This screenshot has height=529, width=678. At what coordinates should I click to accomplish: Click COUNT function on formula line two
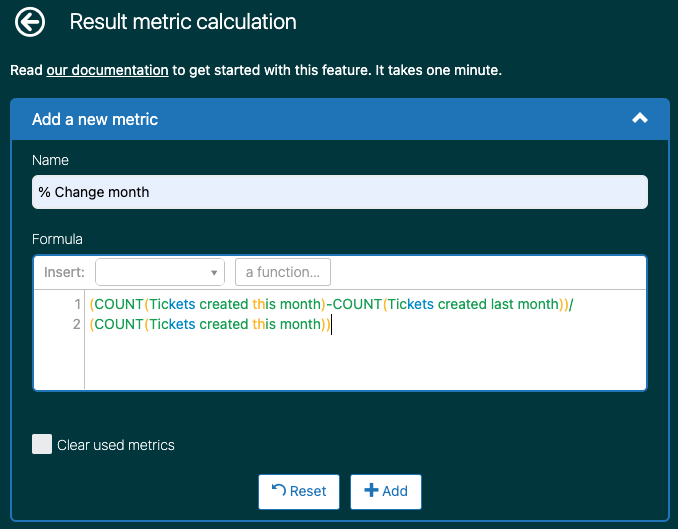tap(118, 324)
